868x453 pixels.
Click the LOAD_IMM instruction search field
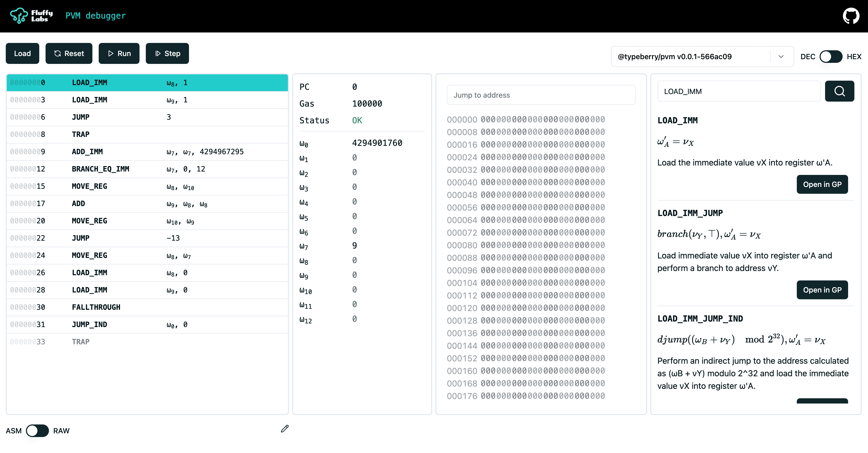738,91
